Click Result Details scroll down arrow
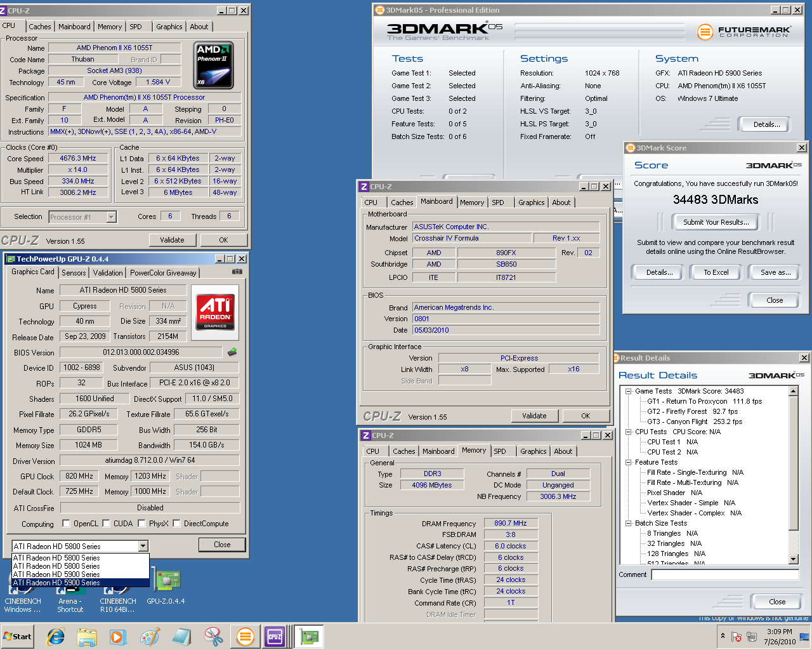The height and width of the screenshot is (650, 812). tap(793, 559)
